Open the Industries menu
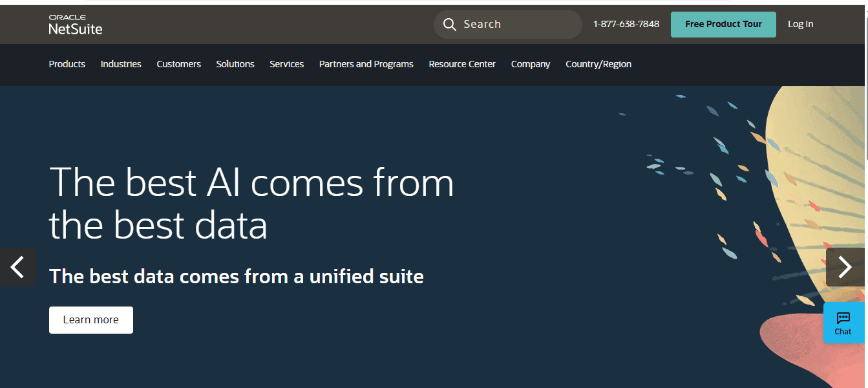 (x=121, y=64)
